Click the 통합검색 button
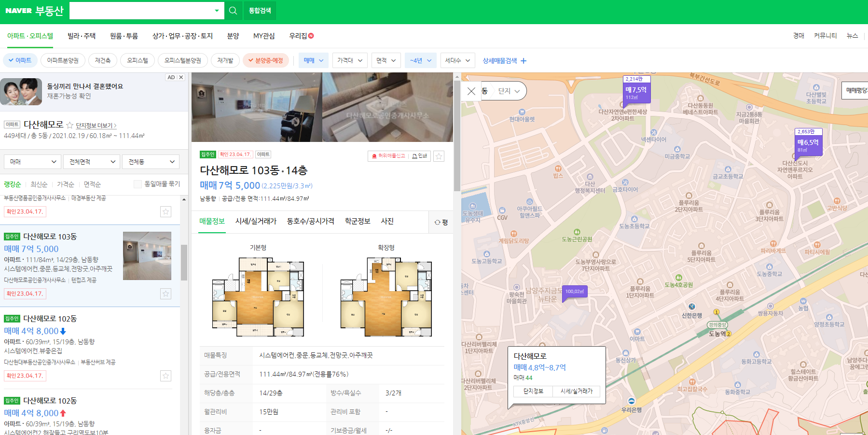The width and height of the screenshot is (868, 435). pos(260,11)
